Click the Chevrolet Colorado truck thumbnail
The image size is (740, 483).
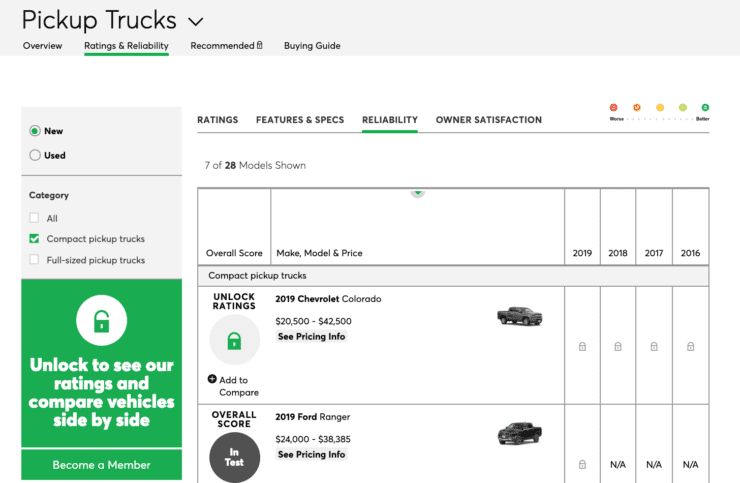(520, 316)
